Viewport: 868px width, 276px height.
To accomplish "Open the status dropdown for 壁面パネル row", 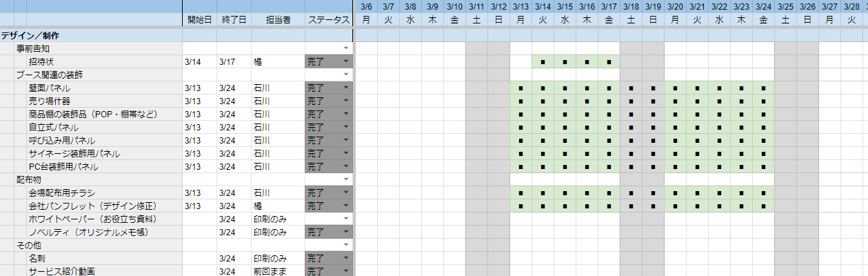I will [346, 88].
